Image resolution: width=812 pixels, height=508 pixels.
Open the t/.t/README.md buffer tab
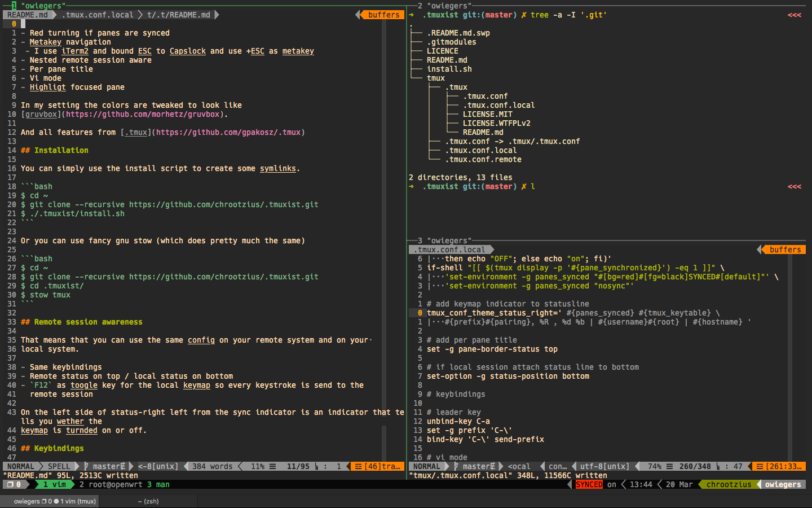click(179, 15)
